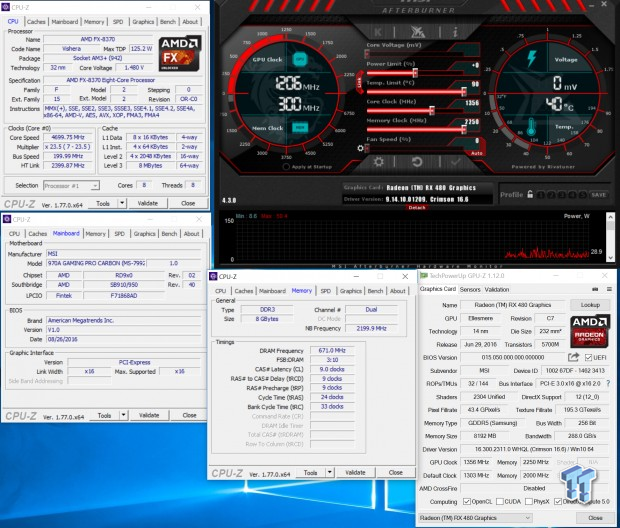620x528 pixels.
Task: Switch to Caches tab in the top CPU-Z window
Action: pos(36,22)
